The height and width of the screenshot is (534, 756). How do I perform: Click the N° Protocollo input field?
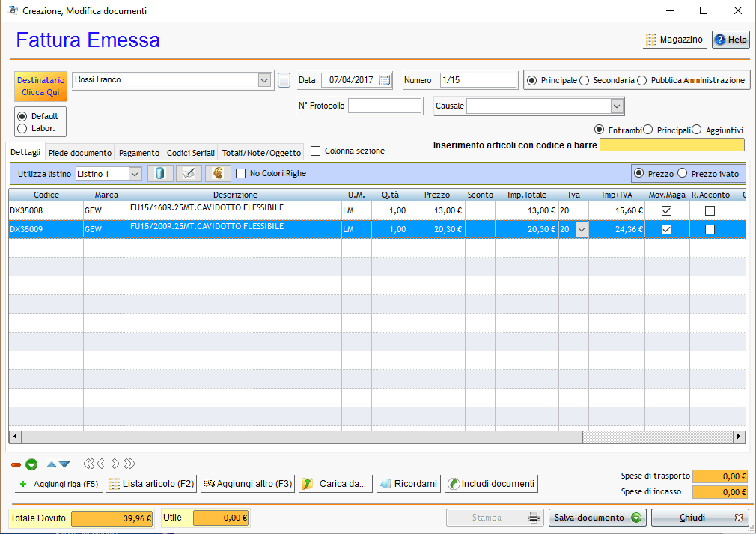[385, 106]
